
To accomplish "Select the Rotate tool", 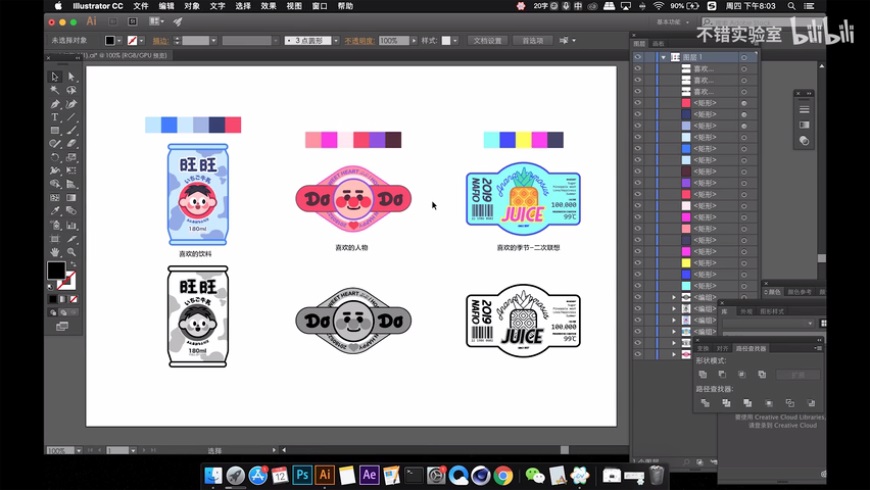I will click(54, 158).
